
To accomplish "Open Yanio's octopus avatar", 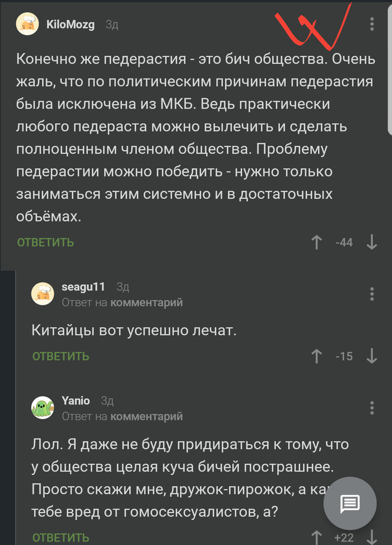I will click(43, 407).
